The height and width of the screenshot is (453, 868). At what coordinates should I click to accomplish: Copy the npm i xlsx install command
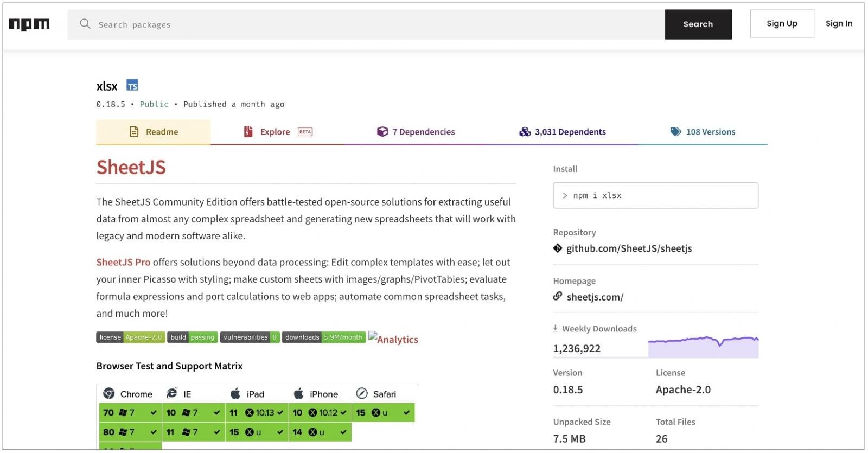click(x=655, y=195)
